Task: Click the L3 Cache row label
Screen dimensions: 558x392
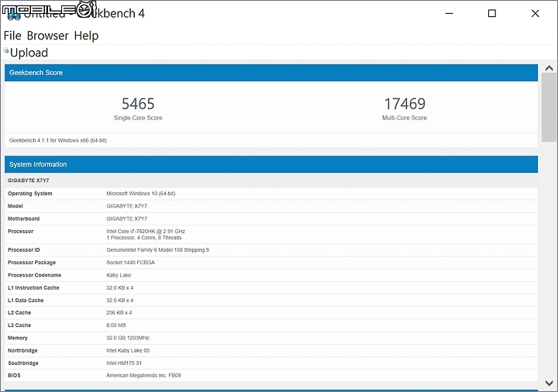Action: point(19,325)
